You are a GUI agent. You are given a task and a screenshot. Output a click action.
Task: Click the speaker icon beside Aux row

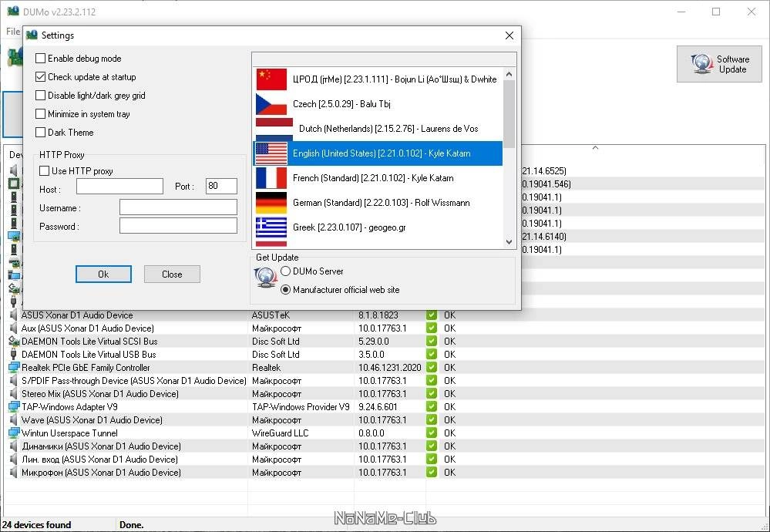click(14, 328)
